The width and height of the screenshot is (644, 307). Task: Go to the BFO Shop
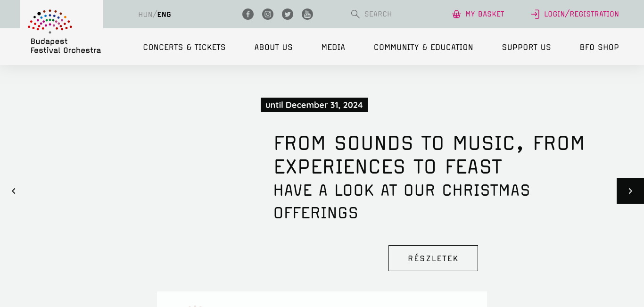599,47
